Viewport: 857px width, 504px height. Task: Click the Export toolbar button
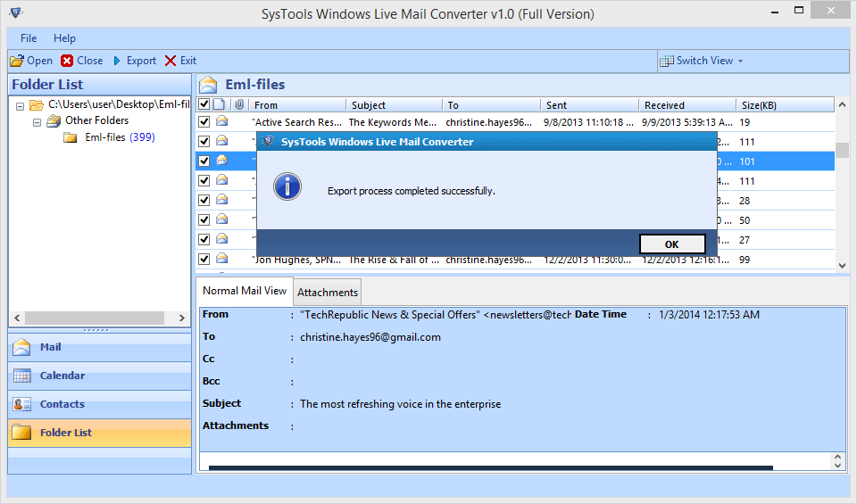[135, 61]
